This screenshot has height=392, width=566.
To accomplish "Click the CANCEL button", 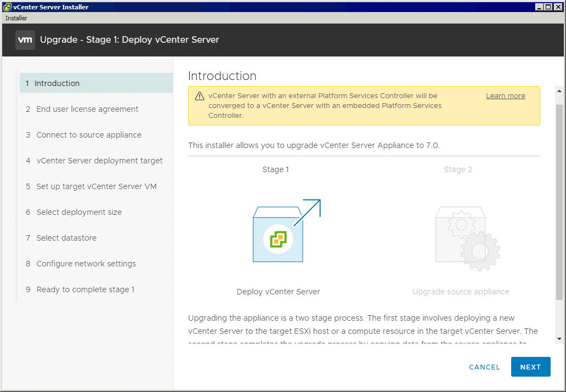I will click(484, 367).
